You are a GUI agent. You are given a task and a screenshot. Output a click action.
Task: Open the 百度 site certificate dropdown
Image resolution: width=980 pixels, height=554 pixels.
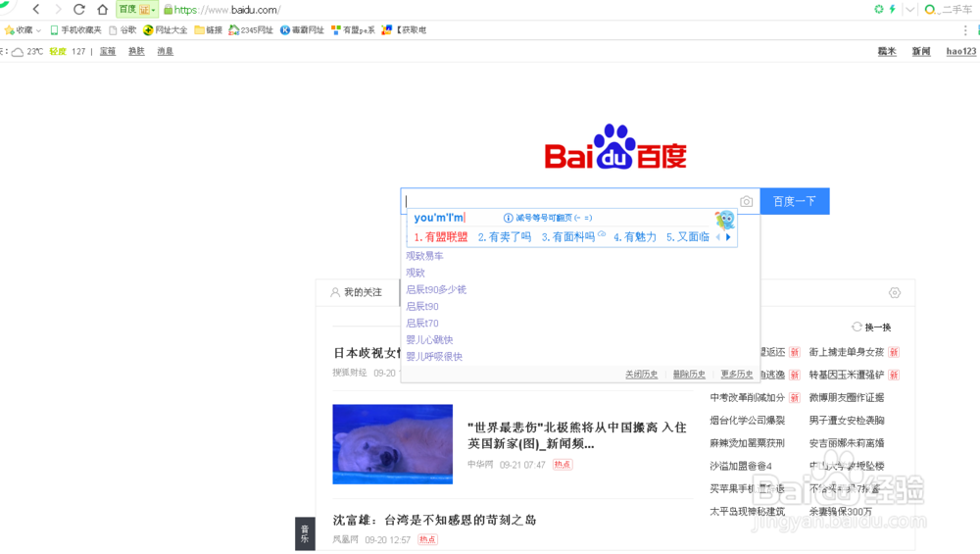pos(137,10)
